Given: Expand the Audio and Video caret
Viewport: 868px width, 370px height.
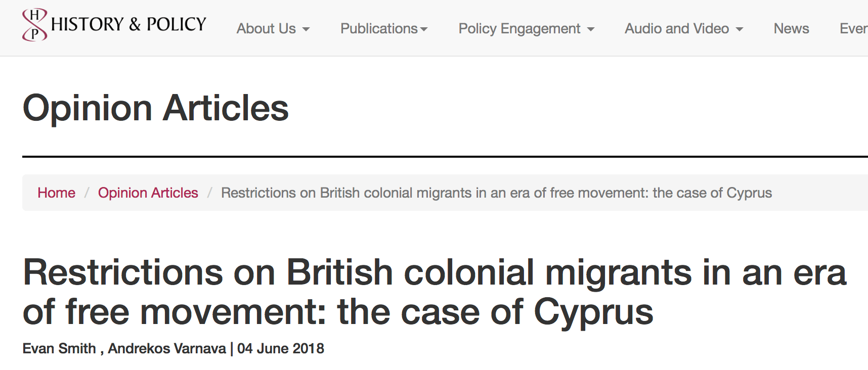Looking at the screenshot, I should 740,30.
